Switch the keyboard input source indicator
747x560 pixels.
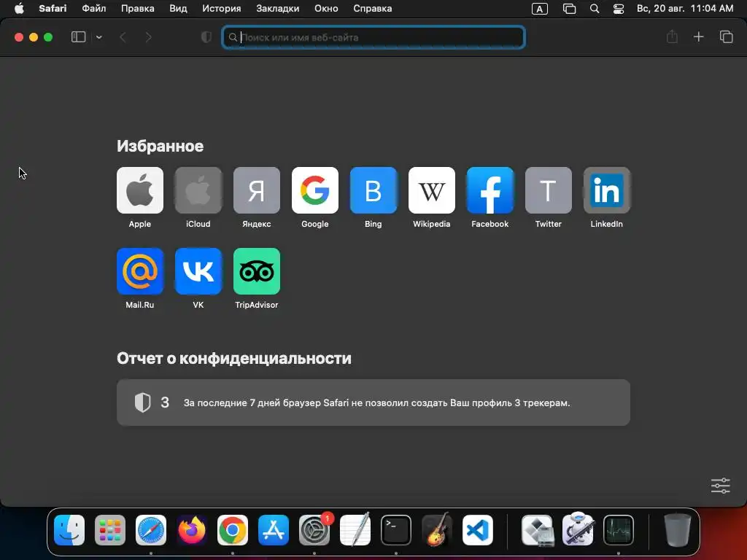click(539, 9)
